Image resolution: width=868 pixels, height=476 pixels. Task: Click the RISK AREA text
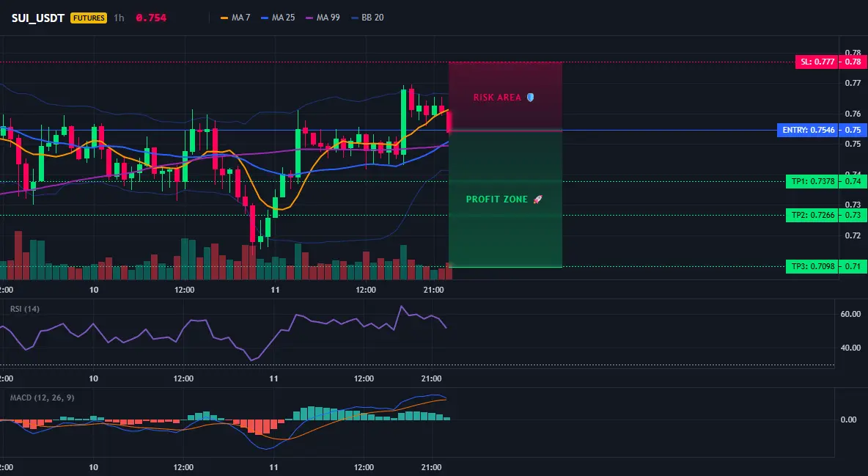pyautogui.click(x=497, y=98)
